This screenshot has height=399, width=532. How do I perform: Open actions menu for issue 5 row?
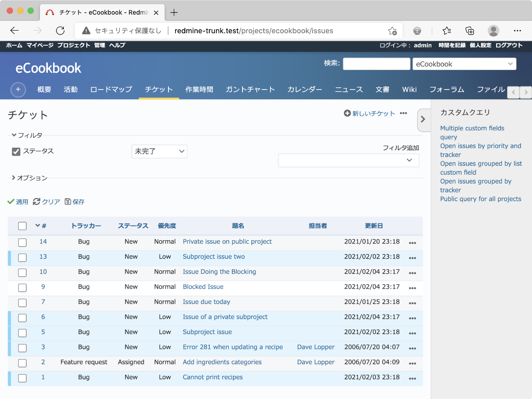click(413, 333)
